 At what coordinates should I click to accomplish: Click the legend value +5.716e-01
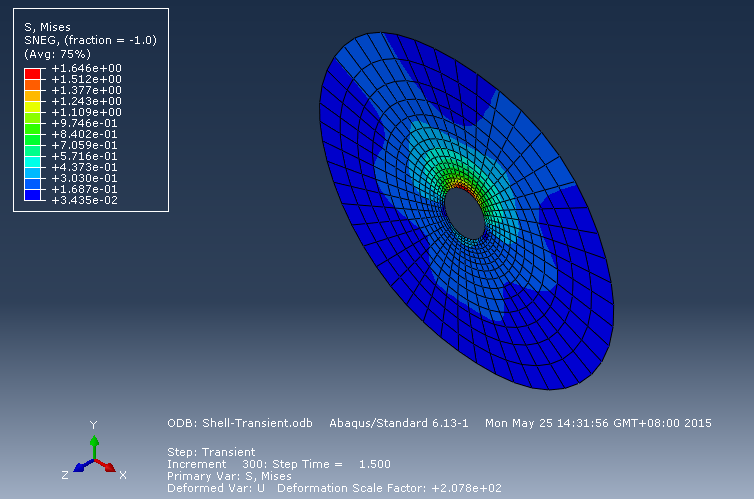(x=85, y=156)
